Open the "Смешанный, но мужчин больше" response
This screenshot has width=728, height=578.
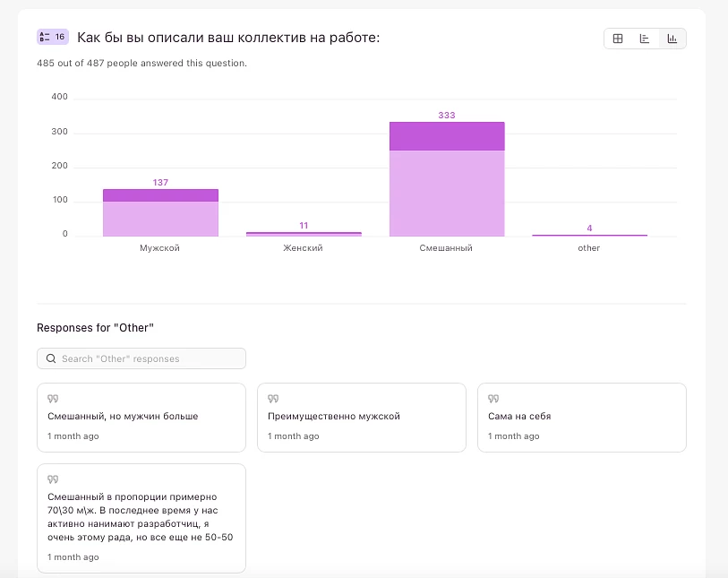[141, 418]
